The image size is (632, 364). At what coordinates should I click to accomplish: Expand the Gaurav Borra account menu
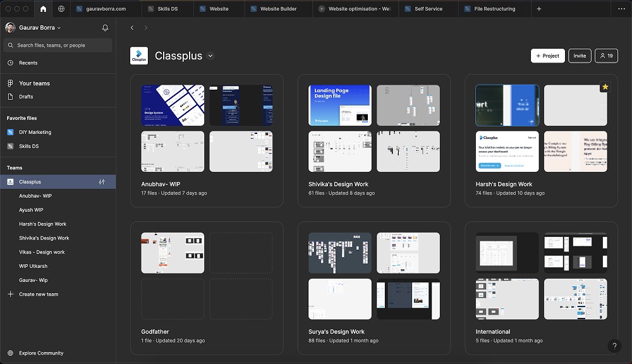click(x=59, y=28)
